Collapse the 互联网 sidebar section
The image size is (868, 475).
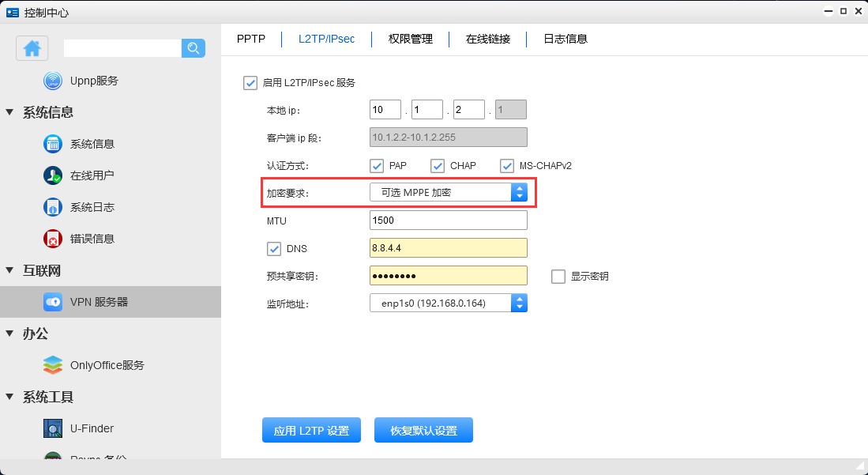(10, 270)
